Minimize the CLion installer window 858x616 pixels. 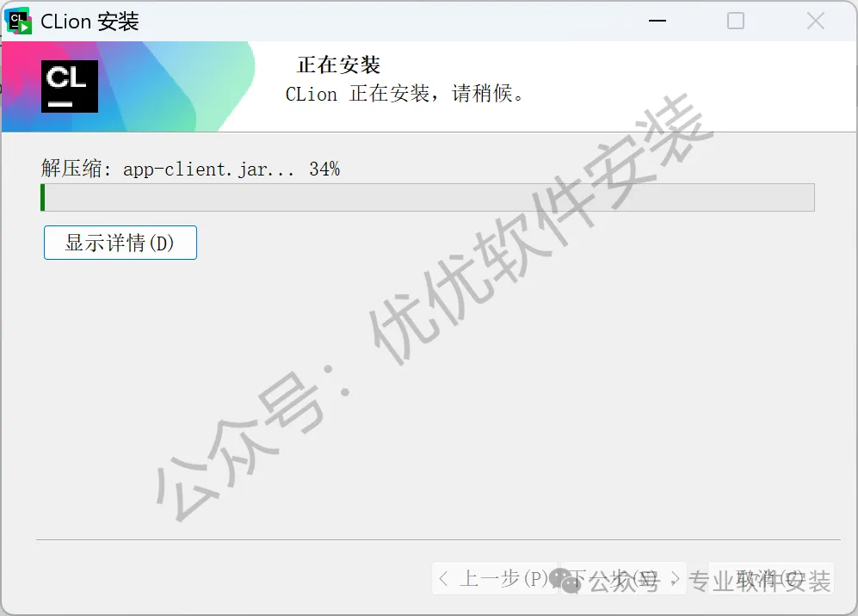click(657, 21)
